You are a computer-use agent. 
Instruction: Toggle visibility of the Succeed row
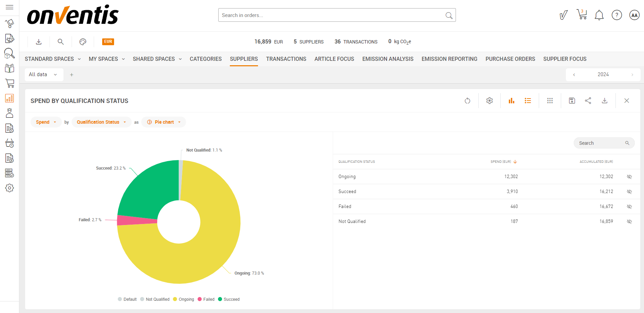(629, 192)
